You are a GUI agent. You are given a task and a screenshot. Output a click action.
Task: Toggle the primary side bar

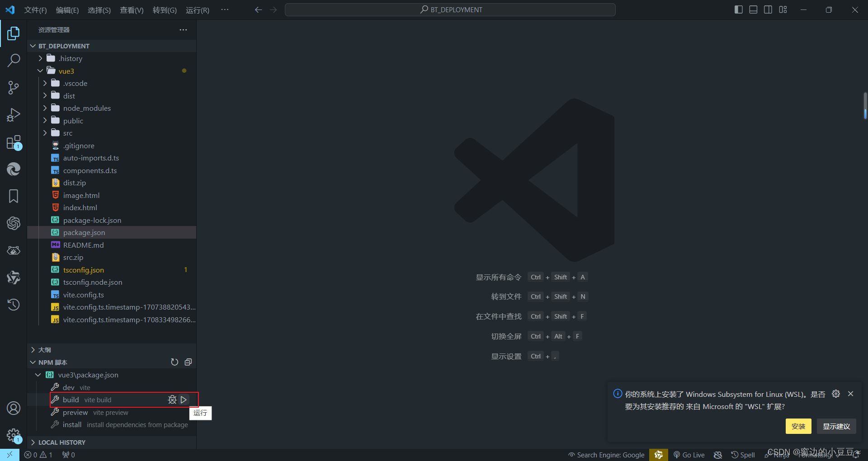(739, 9)
